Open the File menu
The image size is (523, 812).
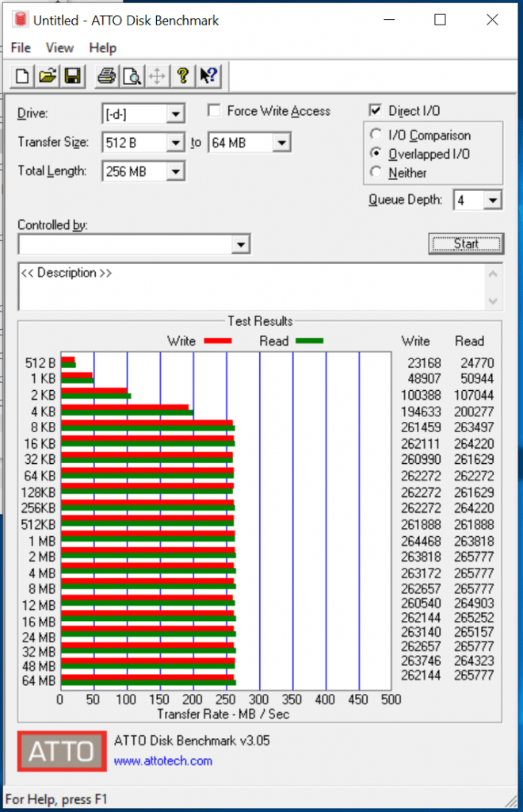21,48
